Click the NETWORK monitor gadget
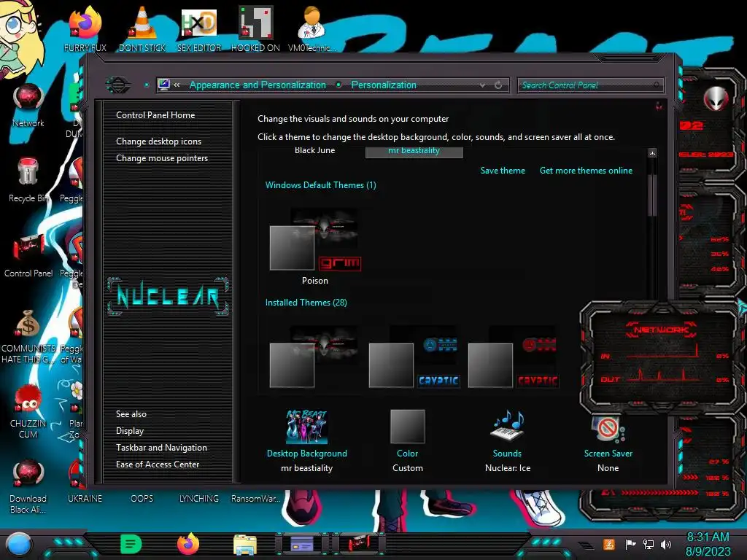The image size is (747, 560). click(x=661, y=358)
